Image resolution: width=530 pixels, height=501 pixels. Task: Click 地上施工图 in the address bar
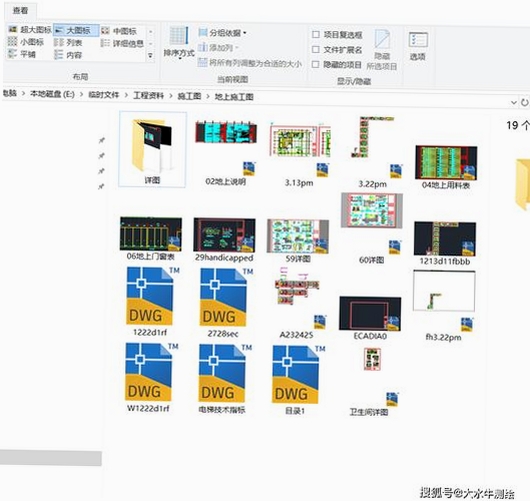234,97
